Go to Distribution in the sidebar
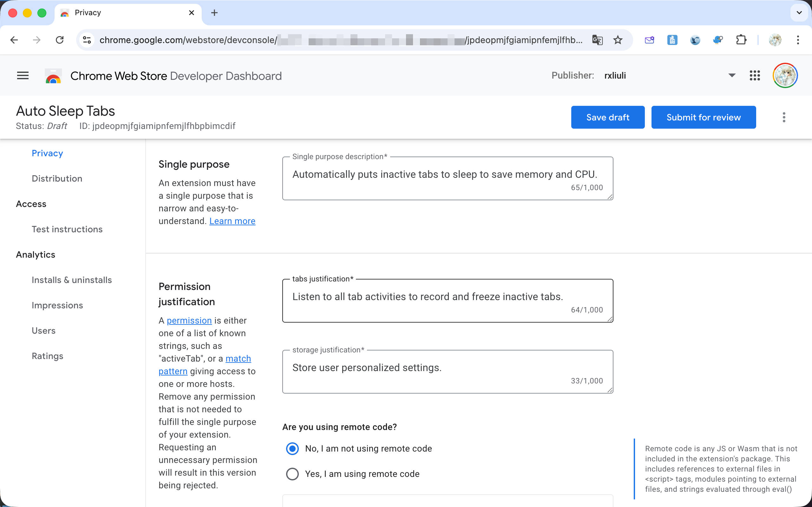Image resolution: width=812 pixels, height=507 pixels. pyautogui.click(x=57, y=178)
